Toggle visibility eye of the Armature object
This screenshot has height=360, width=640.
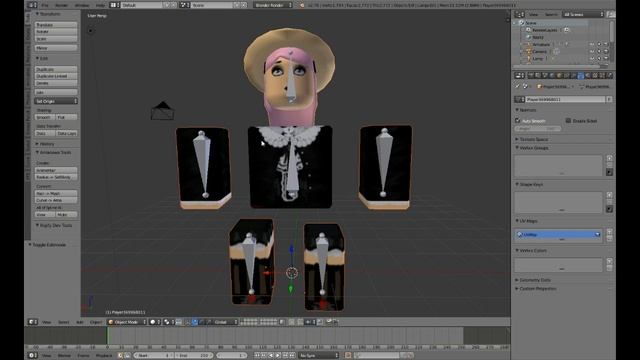(592, 44)
